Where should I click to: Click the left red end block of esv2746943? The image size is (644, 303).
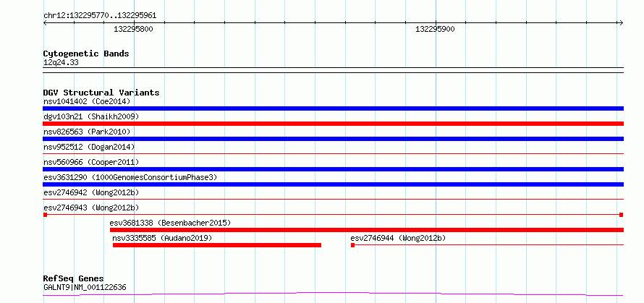pos(45,215)
